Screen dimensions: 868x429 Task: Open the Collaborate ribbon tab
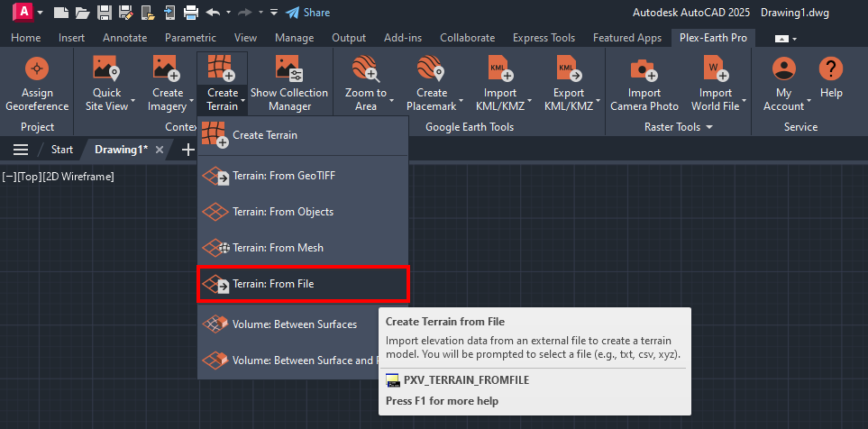(467, 38)
